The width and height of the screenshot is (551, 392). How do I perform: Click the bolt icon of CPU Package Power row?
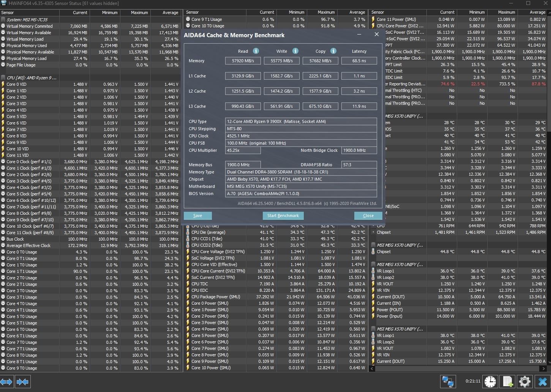click(188, 297)
